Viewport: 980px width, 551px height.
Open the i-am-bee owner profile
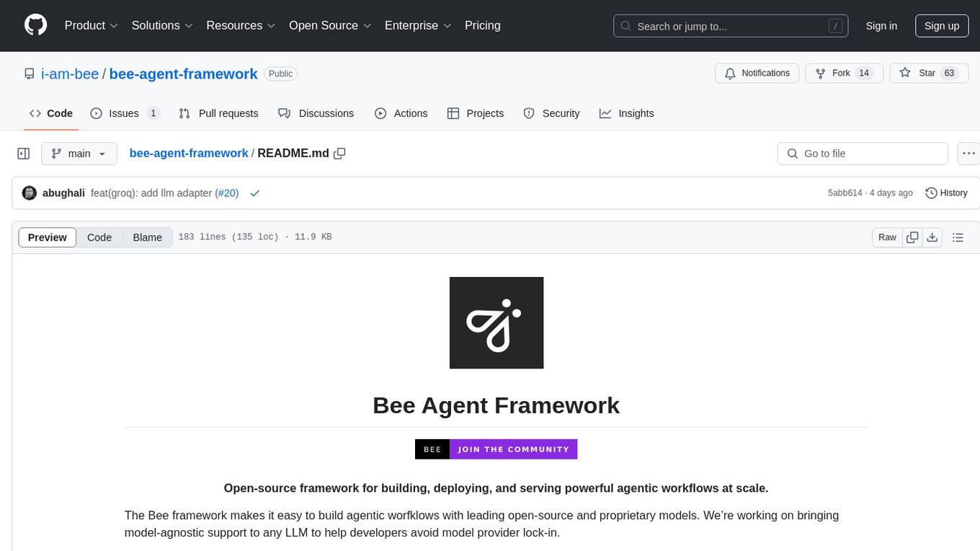pos(71,74)
